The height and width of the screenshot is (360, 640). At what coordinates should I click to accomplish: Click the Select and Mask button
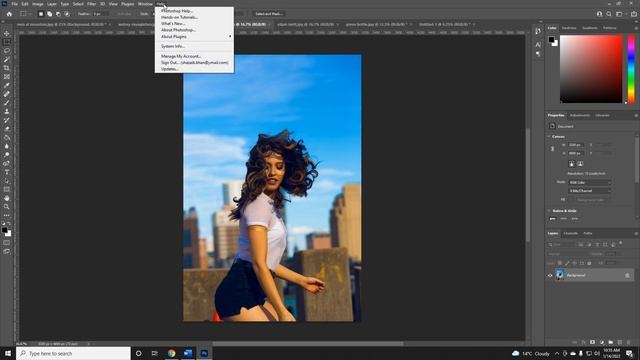269,14
